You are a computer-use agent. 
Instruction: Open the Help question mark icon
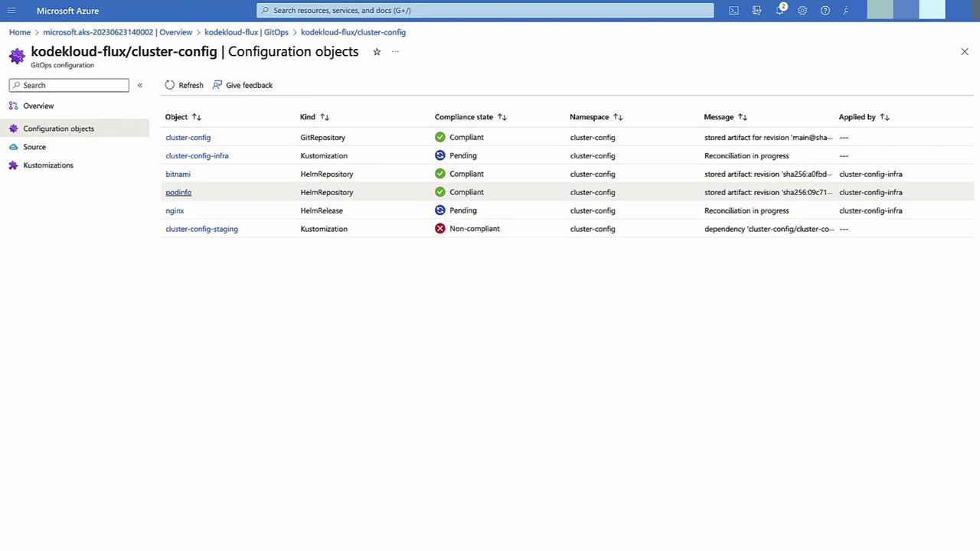coord(825,11)
